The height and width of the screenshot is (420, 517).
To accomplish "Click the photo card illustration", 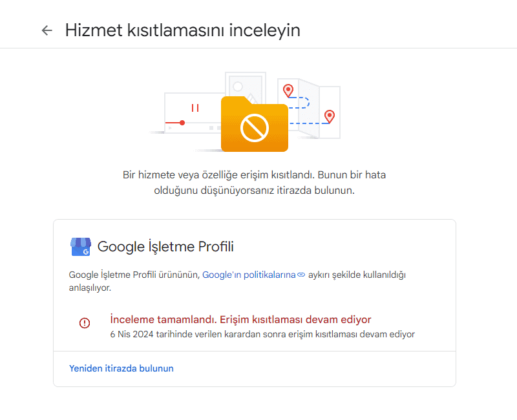I will coord(246,83).
